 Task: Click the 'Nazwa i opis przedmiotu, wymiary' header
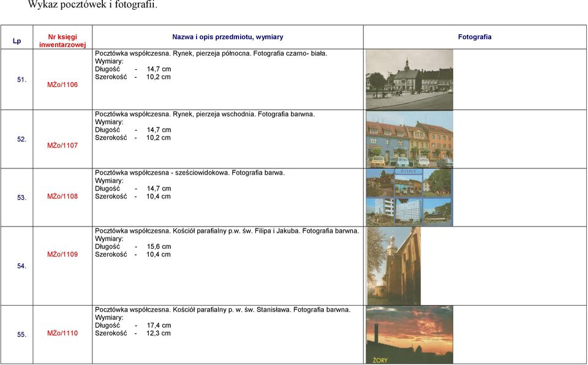(x=228, y=37)
